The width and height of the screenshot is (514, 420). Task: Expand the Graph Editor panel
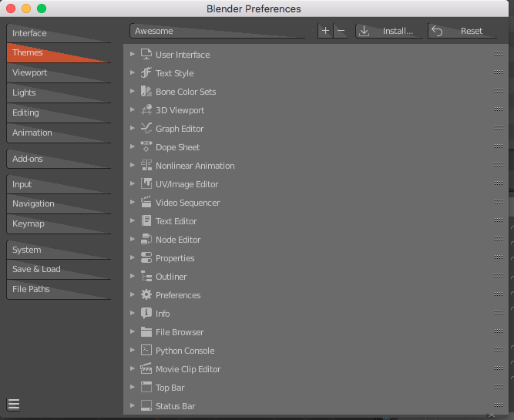pyautogui.click(x=133, y=128)
